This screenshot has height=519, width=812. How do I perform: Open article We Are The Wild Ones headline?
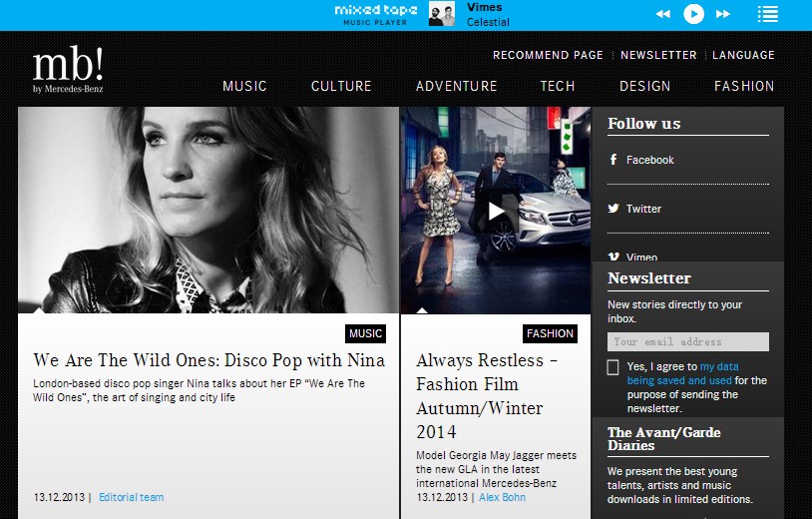[208, 360]
